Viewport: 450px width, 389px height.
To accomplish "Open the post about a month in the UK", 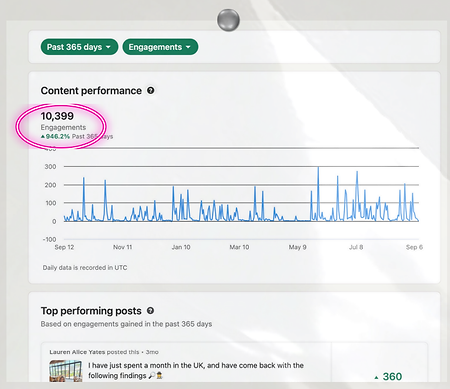I will pyautogui.click(x=196, y=370).
